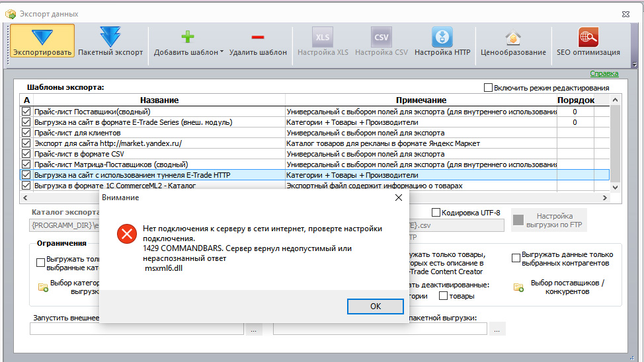Viewport: 644px width, 362px height.
Task: Uncheck Прайс-лист Поставщики(сводный) template
Action: 26,111
